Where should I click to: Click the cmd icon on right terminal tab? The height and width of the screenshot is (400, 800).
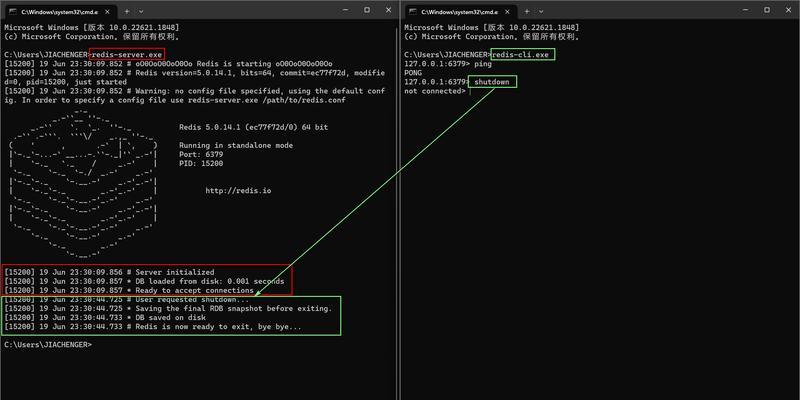coord(413,11)
